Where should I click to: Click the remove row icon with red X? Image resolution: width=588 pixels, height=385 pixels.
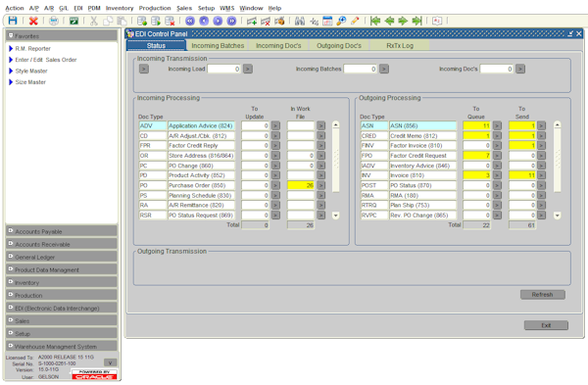coord(266,21)
